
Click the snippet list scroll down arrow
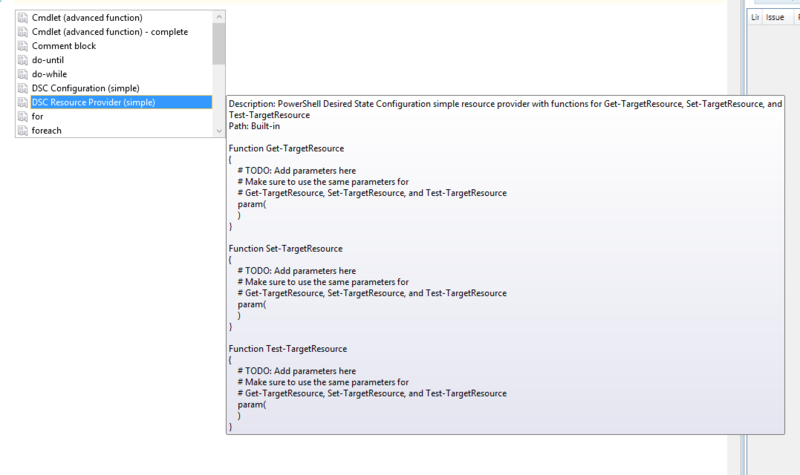tap(219, 131)
